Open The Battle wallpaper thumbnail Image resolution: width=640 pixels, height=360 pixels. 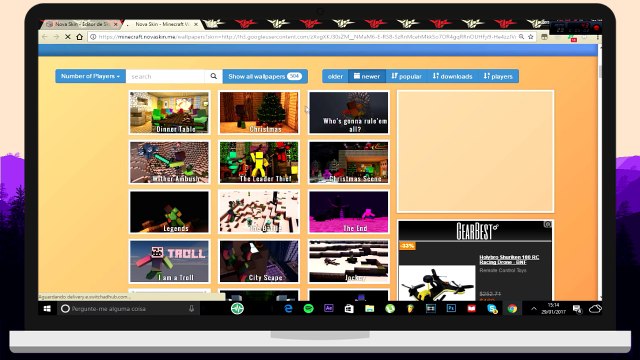[259, 212]
